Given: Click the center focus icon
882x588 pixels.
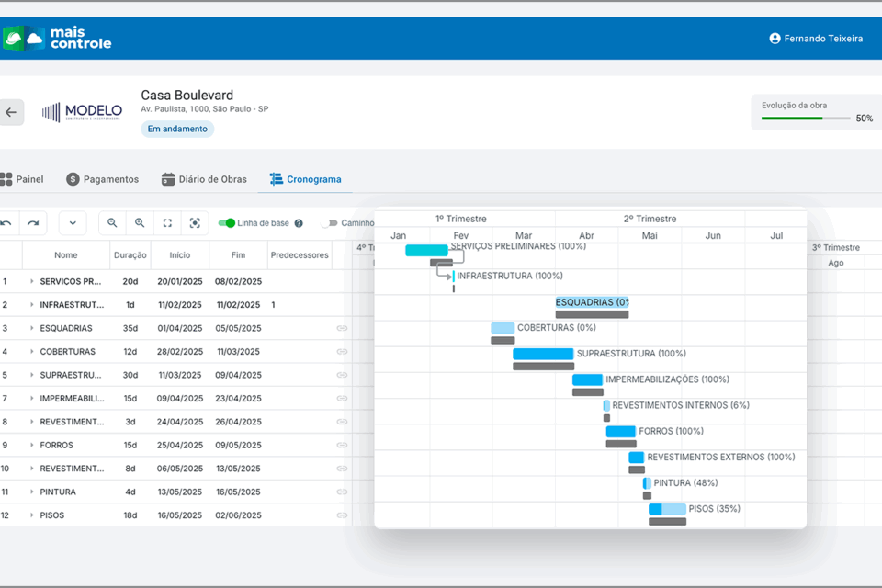Looking at the screenshot, I should click(195, 223).
